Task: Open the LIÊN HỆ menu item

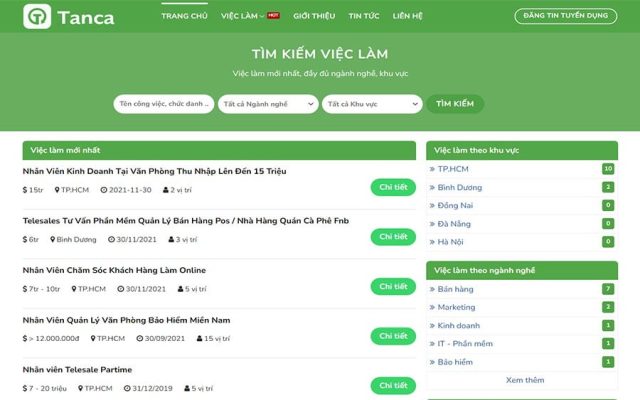Action: (x=407, y=16)
